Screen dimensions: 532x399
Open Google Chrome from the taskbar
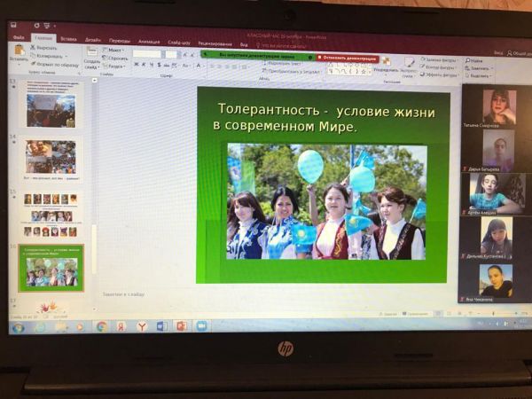point(102,326)
